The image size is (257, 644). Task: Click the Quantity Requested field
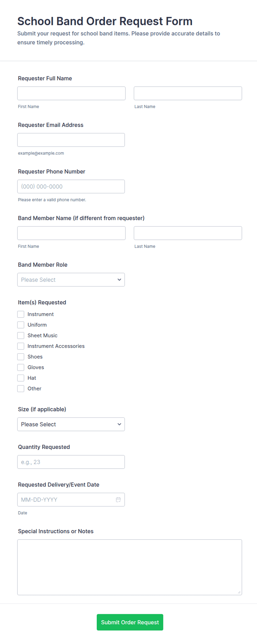71,462
